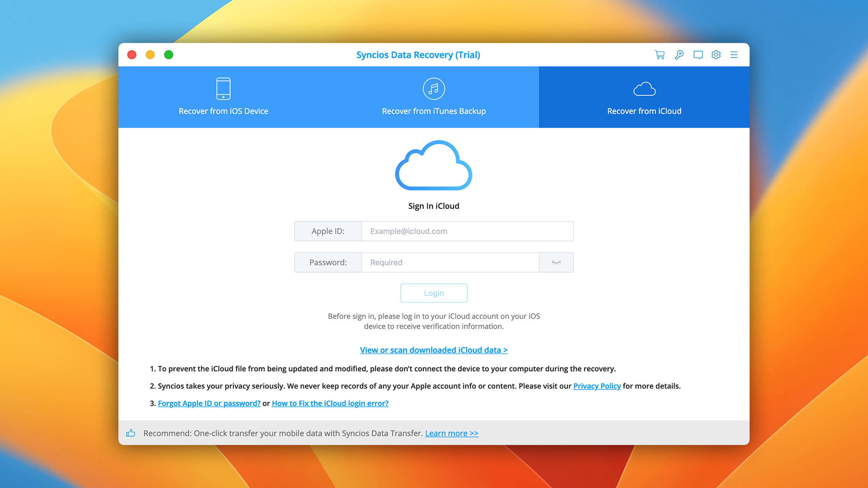Toggle password visibility eye icon
The image size is (868, 488).
click(x=556, y=263)
